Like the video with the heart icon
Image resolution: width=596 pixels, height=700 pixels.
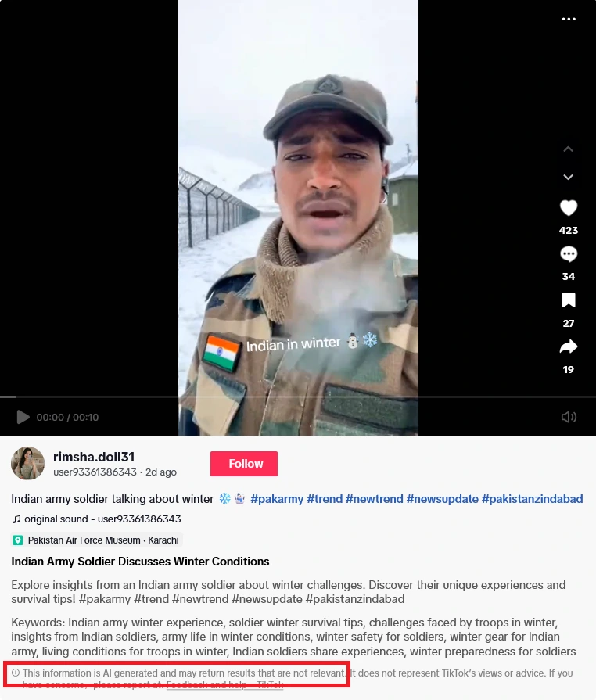(569, 208)
